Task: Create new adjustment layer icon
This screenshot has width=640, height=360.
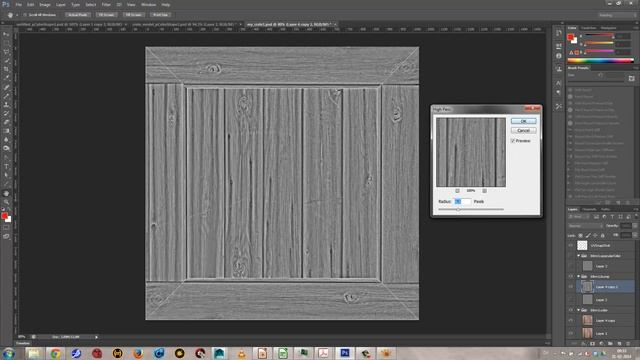Action: click(x=602, y=344)
